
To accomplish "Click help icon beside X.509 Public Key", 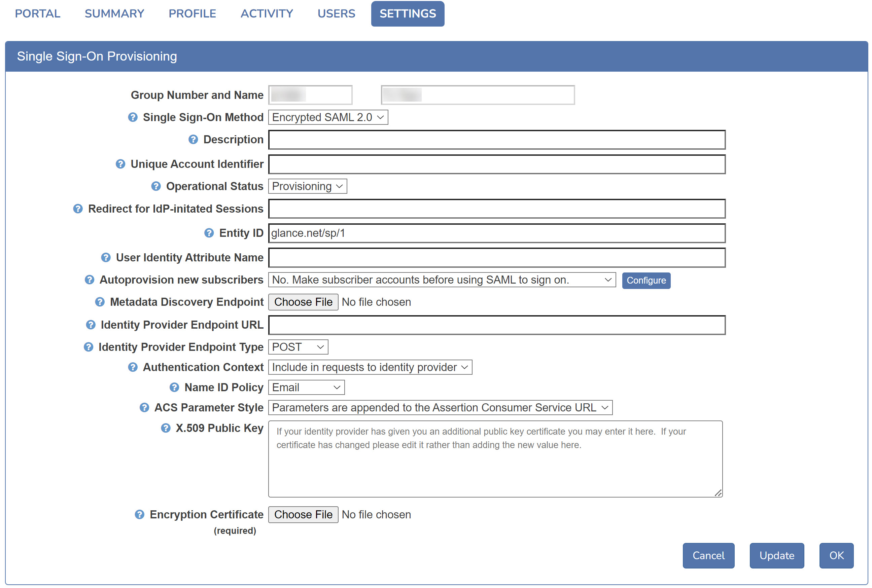I will (x=166, y=428).
